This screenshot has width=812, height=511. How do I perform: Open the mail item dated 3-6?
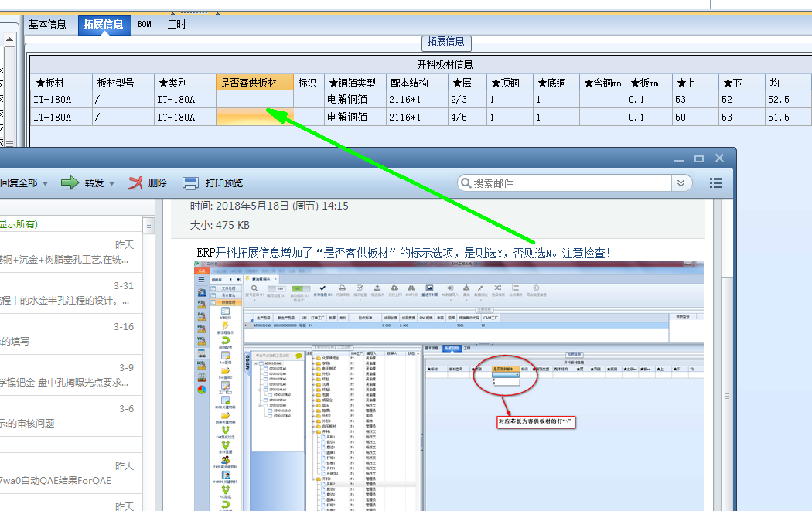[x=70, y=416]
